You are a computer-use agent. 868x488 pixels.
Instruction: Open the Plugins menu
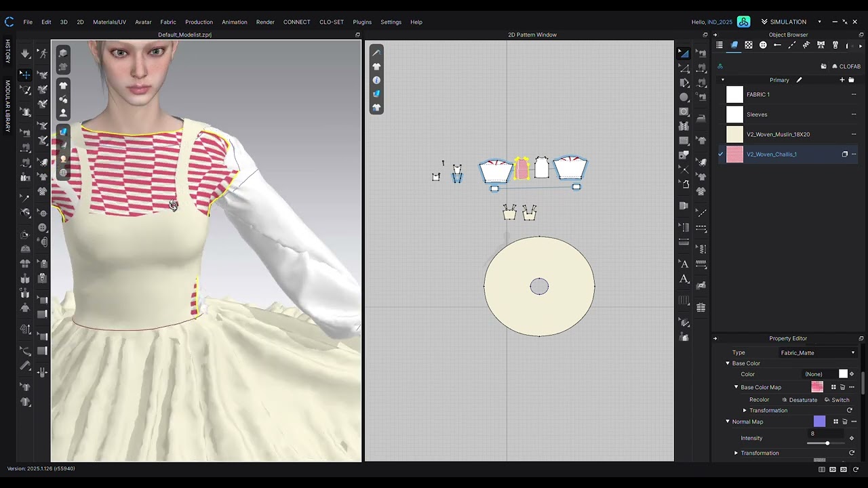362,22
